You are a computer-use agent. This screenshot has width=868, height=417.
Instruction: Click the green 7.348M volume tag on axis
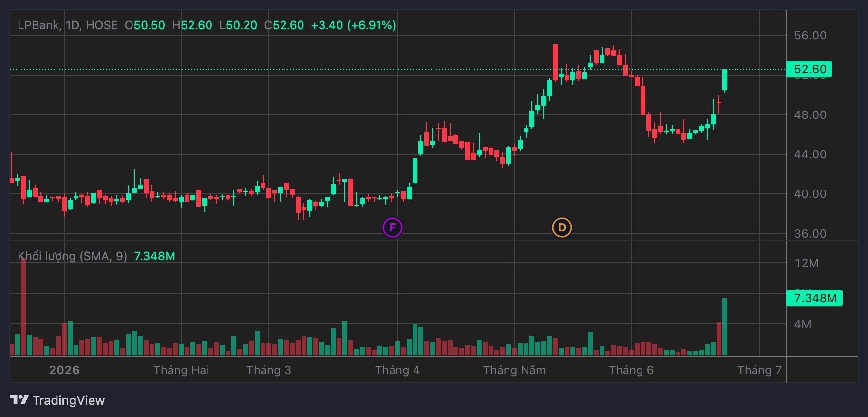pos(814,298)
